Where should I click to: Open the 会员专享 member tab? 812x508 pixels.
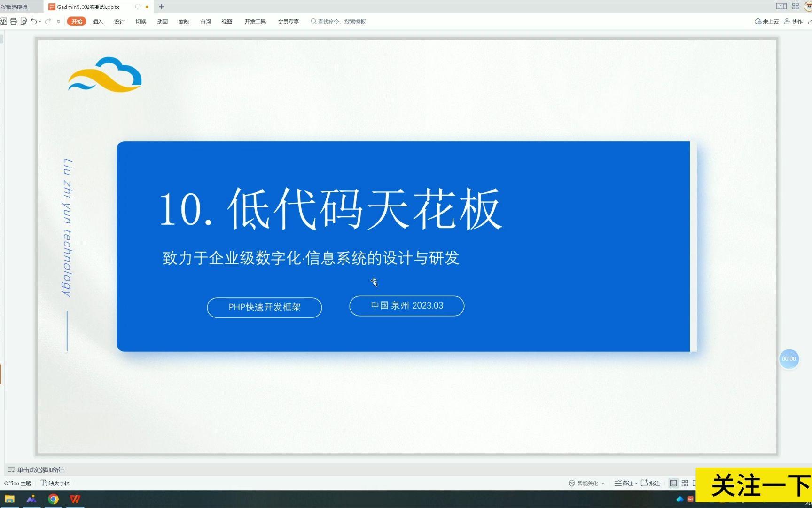[289, 21]
